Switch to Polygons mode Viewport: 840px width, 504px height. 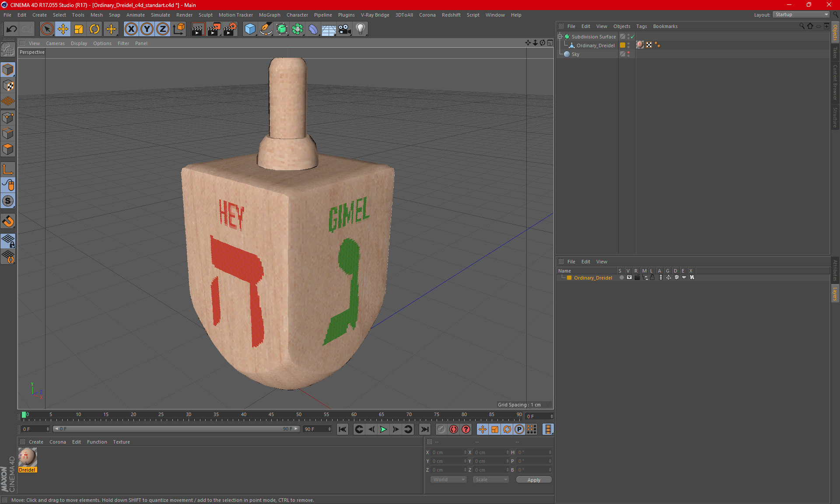tap(8, 149)
